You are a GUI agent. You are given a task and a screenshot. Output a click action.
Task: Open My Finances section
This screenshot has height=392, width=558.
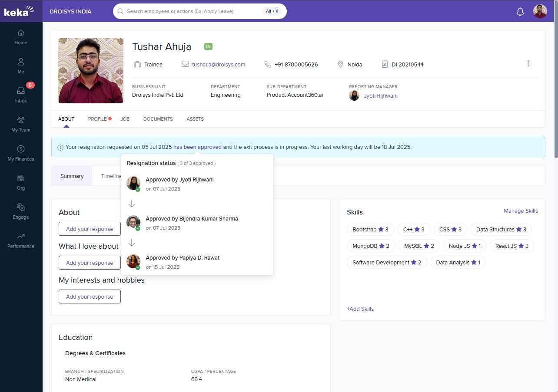click(21, 153)
